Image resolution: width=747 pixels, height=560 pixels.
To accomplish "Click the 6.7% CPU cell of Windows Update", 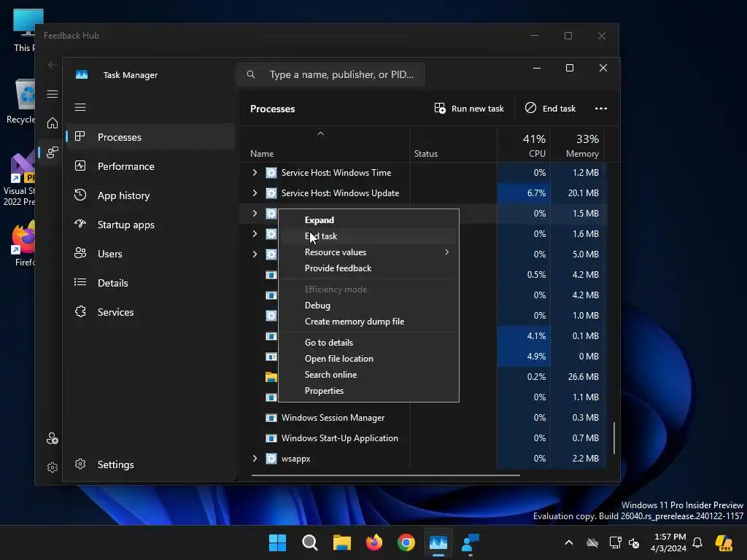I will (524, 192).
